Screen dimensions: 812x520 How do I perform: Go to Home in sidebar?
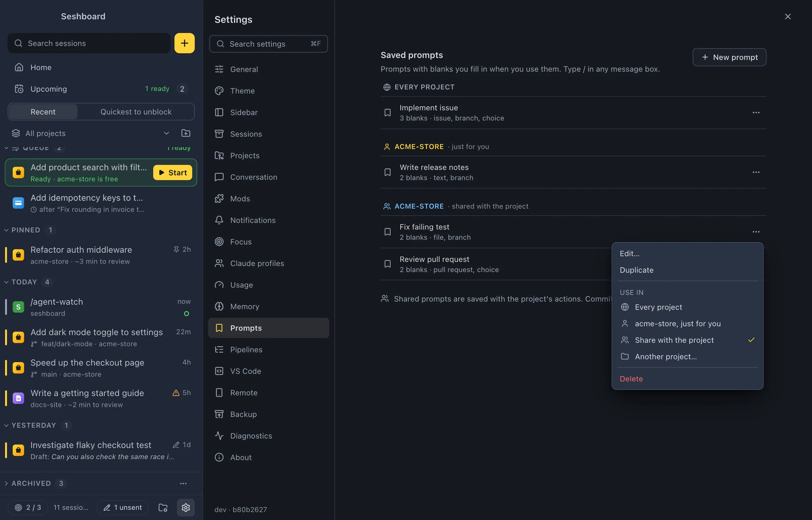pos(101,67)
